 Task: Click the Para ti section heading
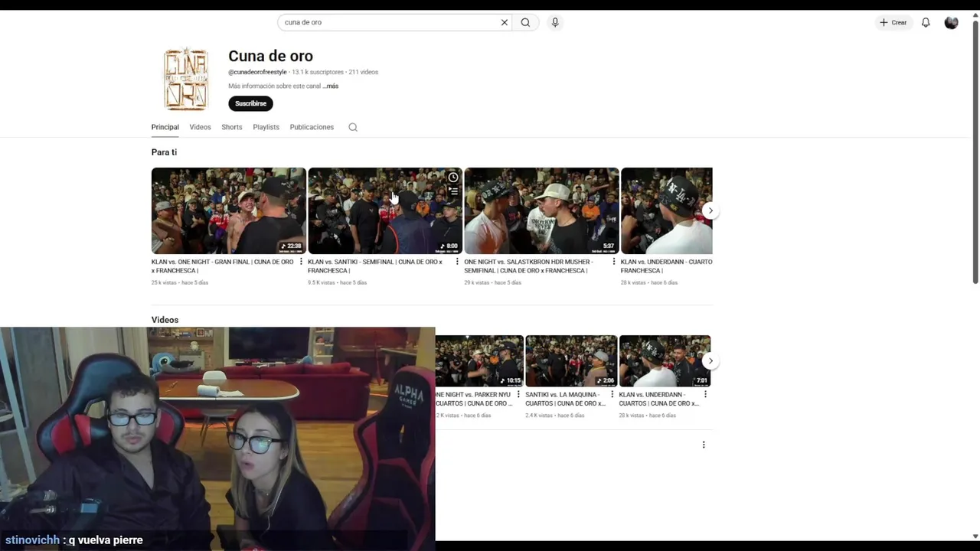[x=164, y=152]
